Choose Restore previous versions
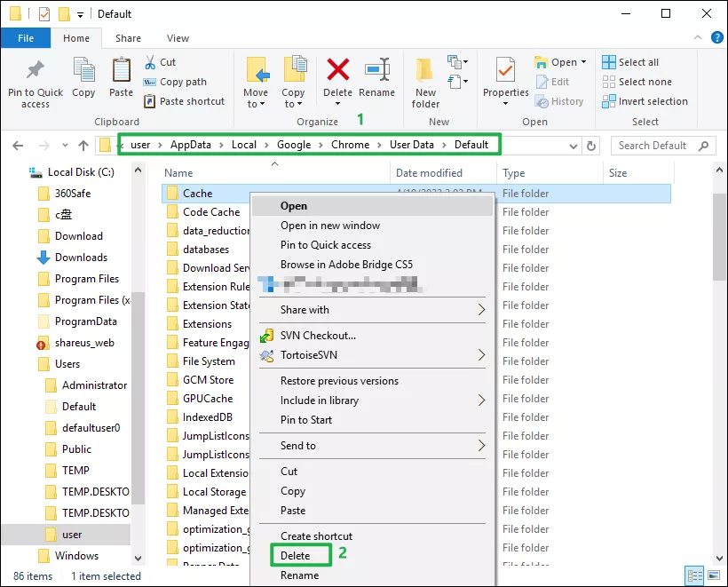 click(372, 381)
